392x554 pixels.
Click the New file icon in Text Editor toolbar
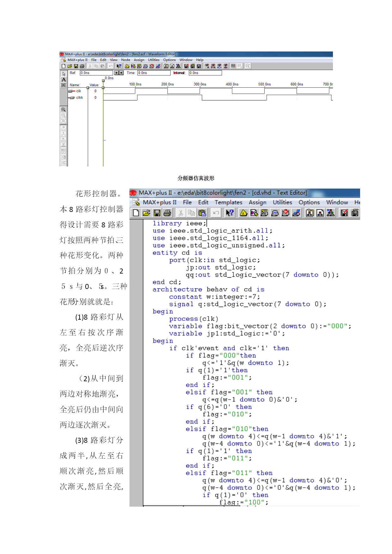136,213
